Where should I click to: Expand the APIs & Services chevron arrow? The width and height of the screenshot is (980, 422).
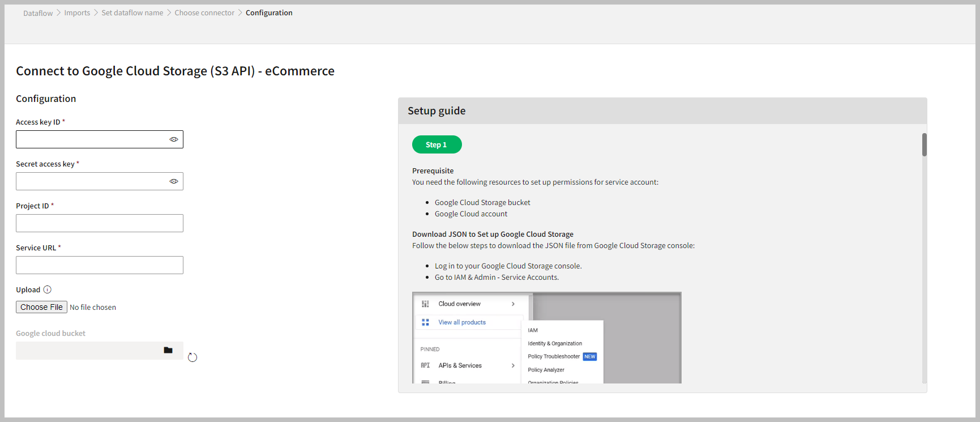[513, 365]
